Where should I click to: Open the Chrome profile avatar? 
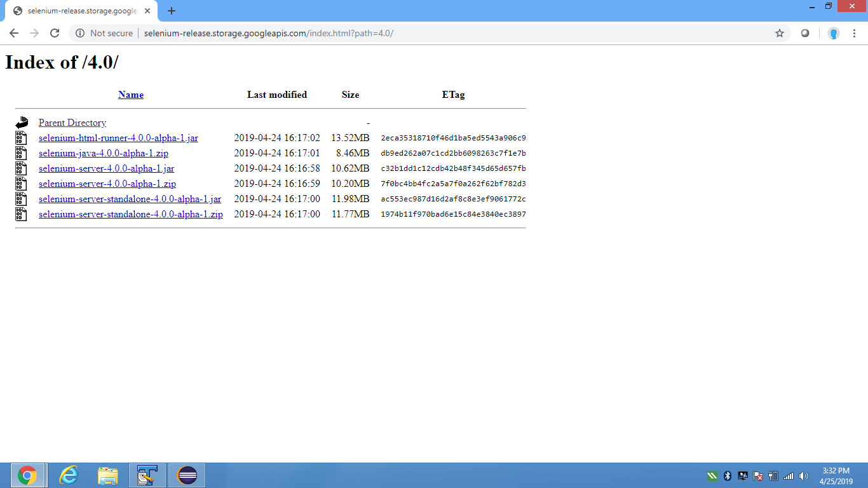[834, 33]
